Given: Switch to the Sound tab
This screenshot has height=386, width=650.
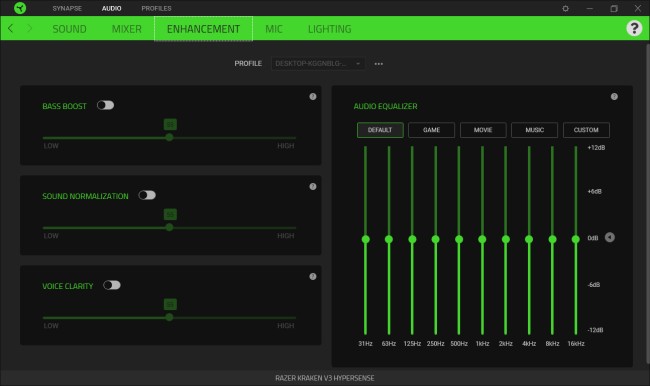Looking at the screenshot, I should point(69,29).
